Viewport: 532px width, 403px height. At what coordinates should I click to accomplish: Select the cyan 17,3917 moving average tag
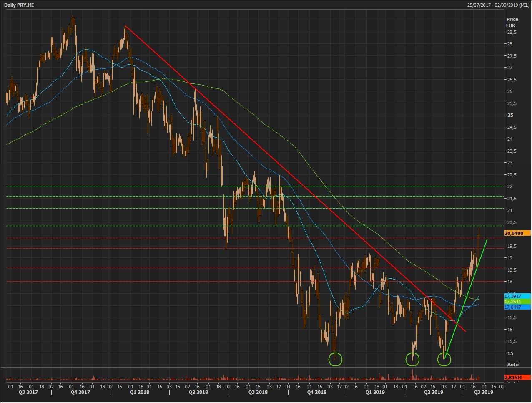517,296
